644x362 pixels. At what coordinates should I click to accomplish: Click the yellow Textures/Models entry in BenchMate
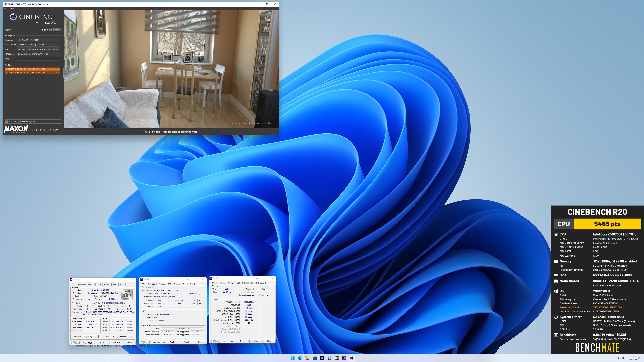coord(570,308)
